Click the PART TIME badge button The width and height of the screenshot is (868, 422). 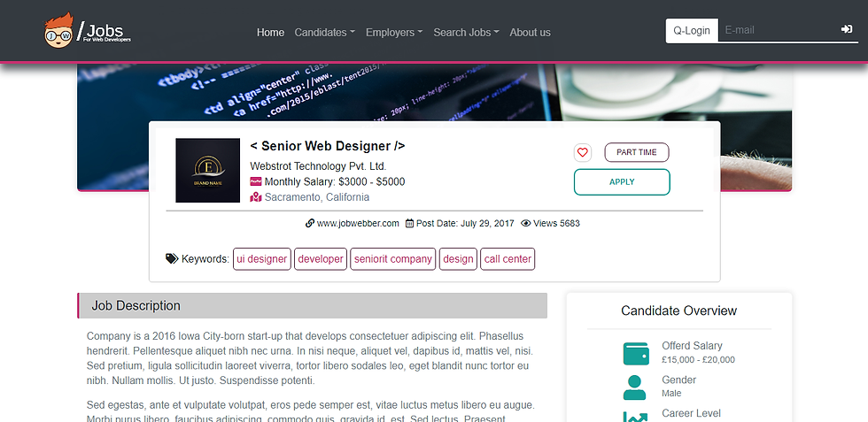[x=637, y=152]
